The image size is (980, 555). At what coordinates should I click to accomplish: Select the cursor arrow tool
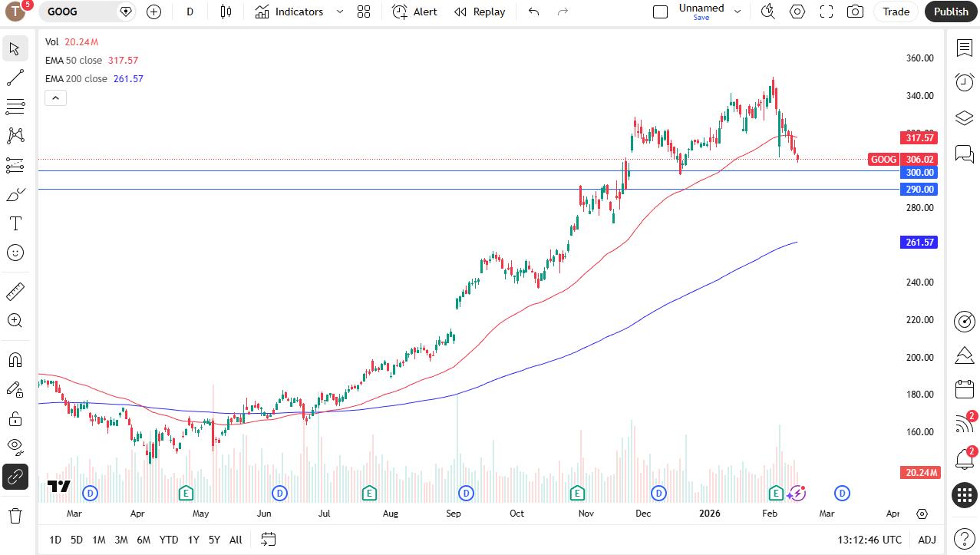(15, 48)
